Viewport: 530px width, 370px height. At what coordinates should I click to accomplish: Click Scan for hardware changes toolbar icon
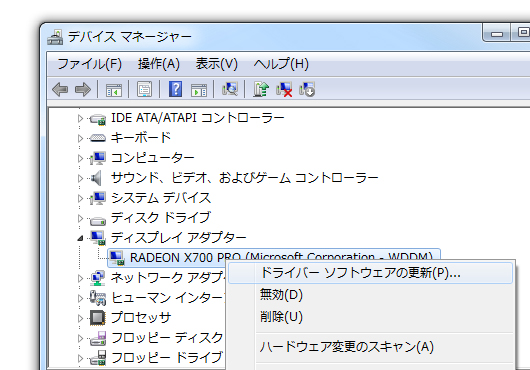tap(230, 90)
